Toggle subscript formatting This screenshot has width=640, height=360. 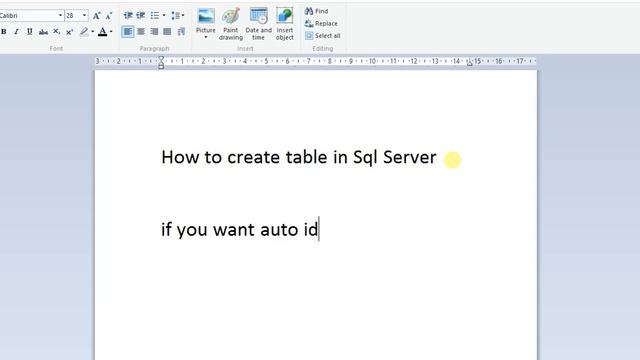click(56, 32)
